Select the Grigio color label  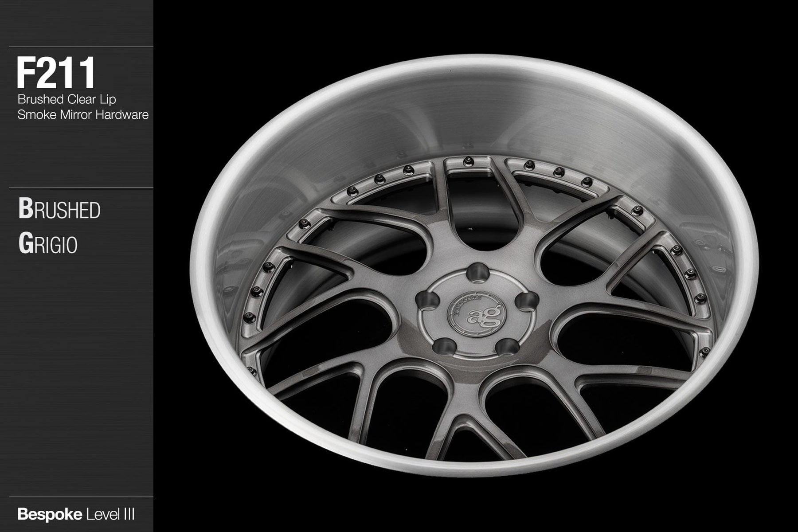[48, 244]
